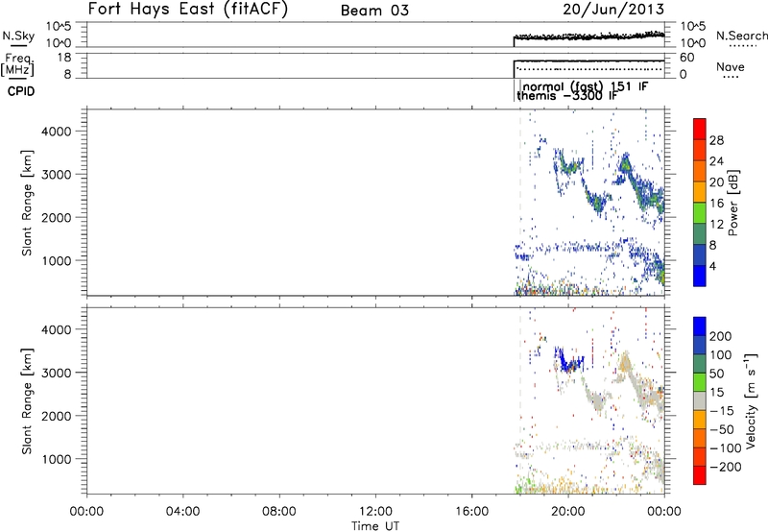Click the 'N.Sky' legend label
This screenshot has height=532, width=768.
coord(18,36)
